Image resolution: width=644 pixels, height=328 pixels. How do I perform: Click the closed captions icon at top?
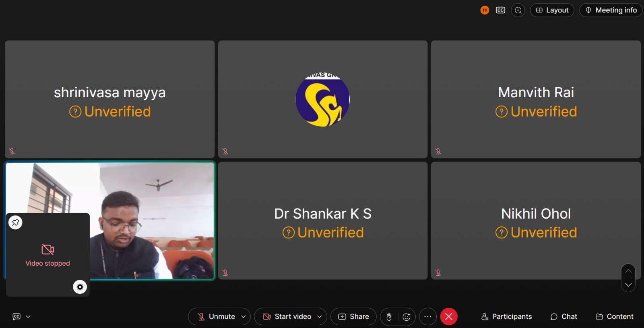click(x=500, y=10)
